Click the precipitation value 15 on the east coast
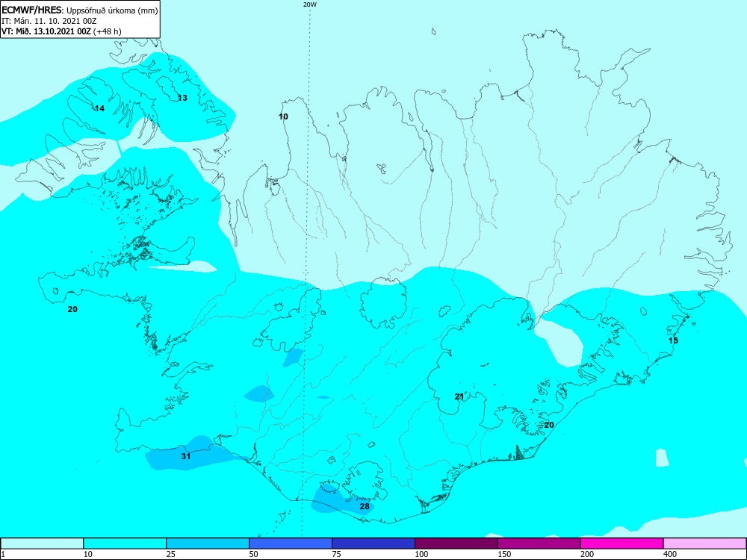The width and height of the screenshot is (747, 560). point(673,340)
